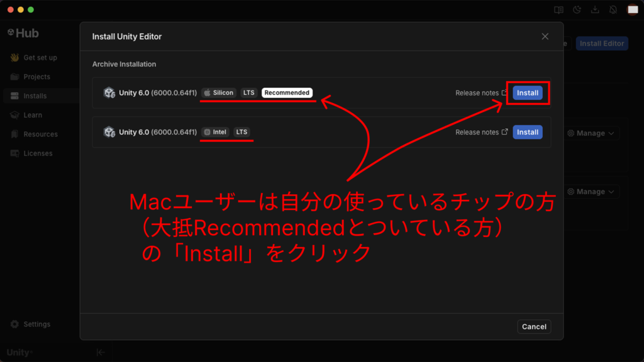Viewport: 644px width, 362px height.
Task: Open the Resources bookmark icon in the sidebar
Action: [15, 134]
